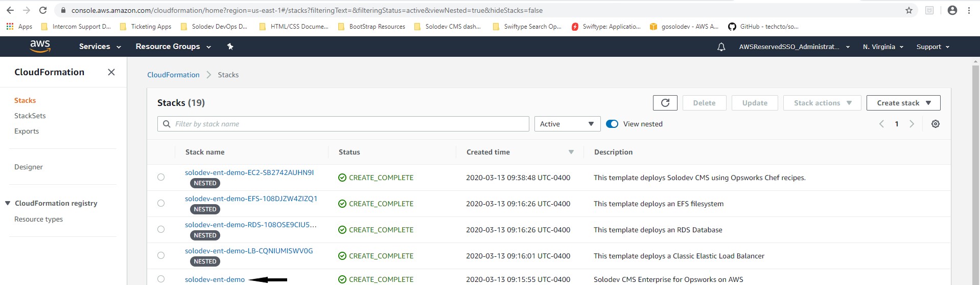The height and width of the screenshot is (285, 980).
Task: Select radio for solodev-ent-demo-EFS stack
Action: pyautogui.click(x=161, y=203)
